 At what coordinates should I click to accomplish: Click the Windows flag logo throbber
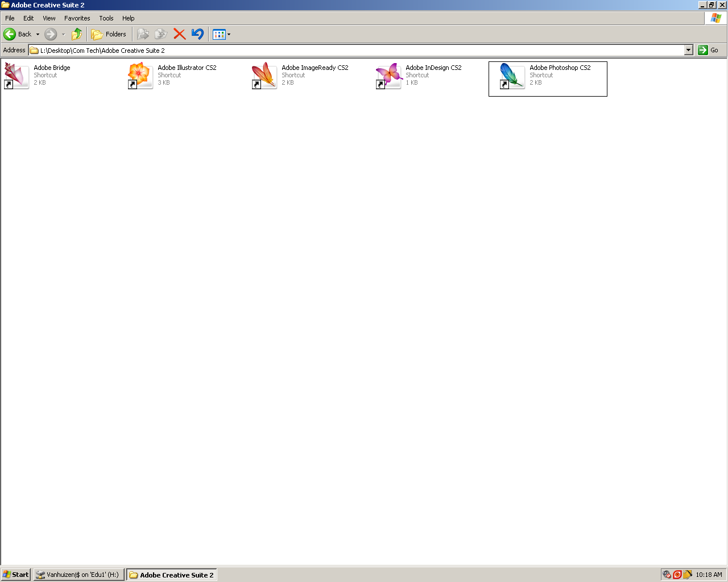click(x=716, y=18)
